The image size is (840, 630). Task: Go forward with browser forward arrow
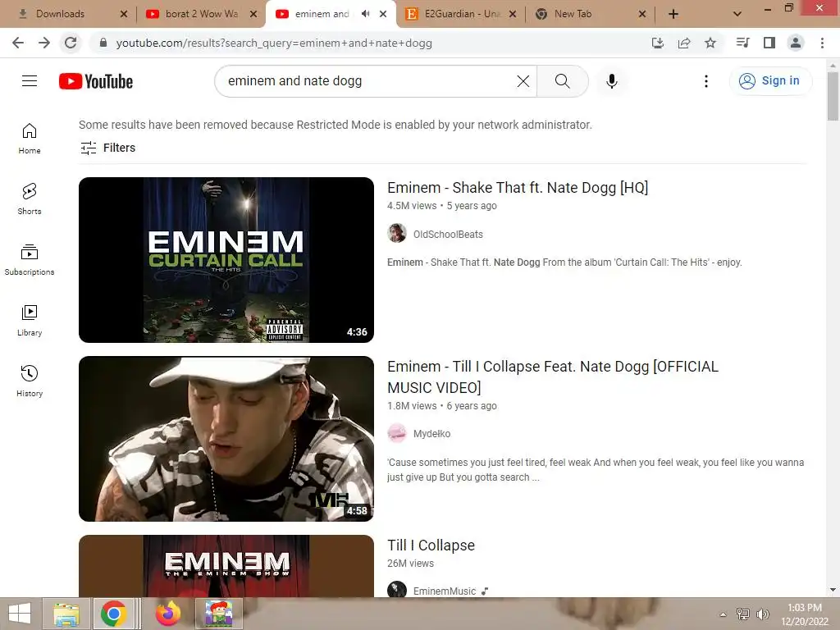pyautogui.click(x=44, y=43)
